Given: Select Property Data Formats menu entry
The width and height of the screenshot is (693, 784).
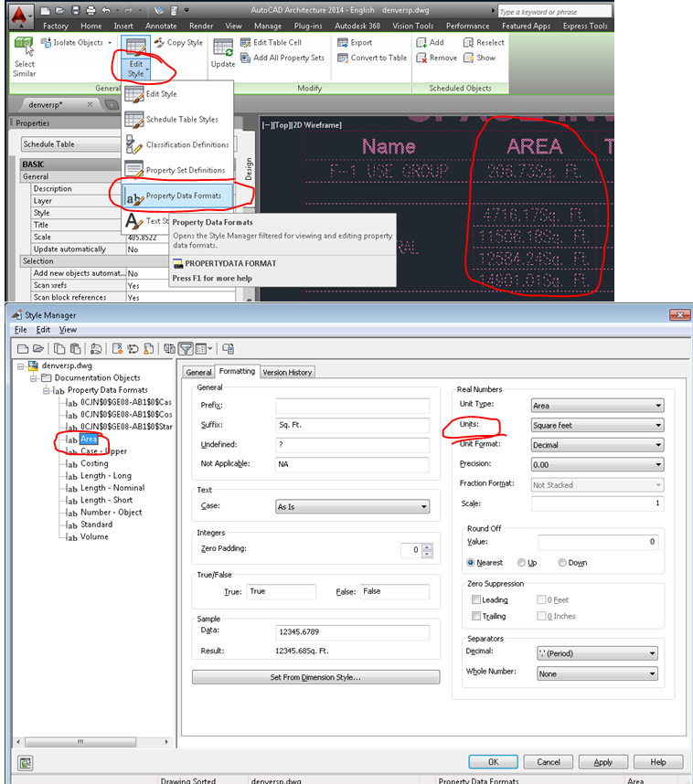Looking at the screenshot, I should [177, 196].
